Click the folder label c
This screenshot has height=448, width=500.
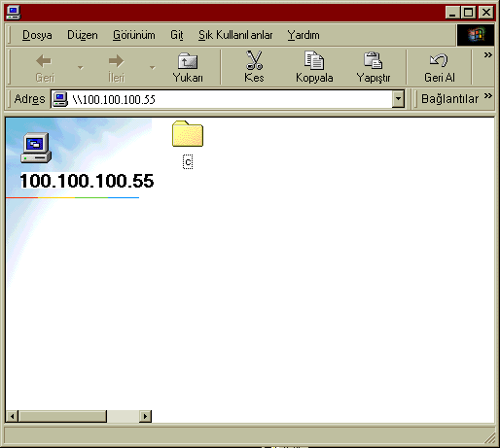188,162
